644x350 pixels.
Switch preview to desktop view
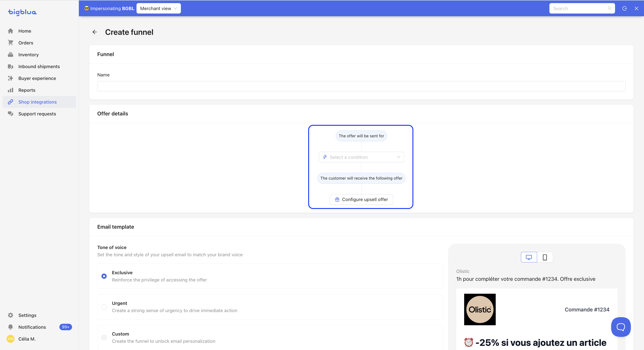(529, 257)
